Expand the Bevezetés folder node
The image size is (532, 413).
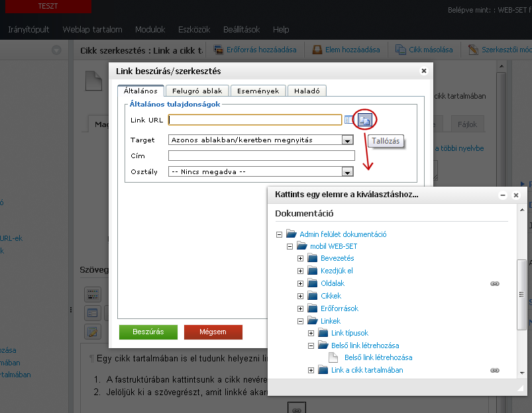click(301, 258)
